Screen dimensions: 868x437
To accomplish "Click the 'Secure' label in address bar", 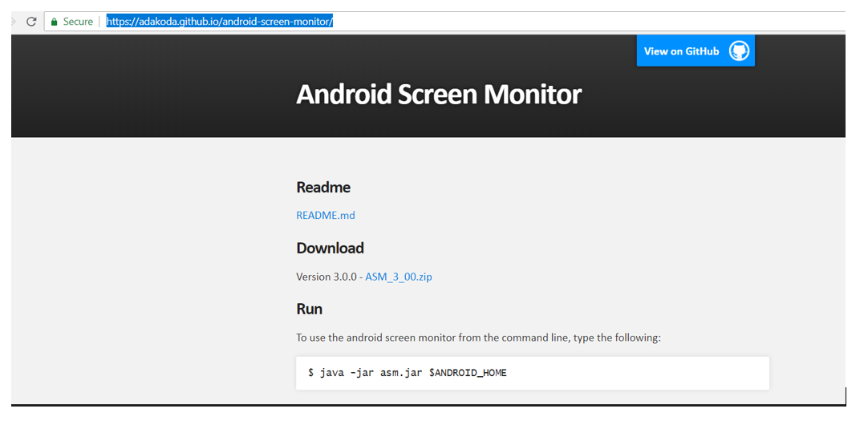I will [x=78, y=22].
